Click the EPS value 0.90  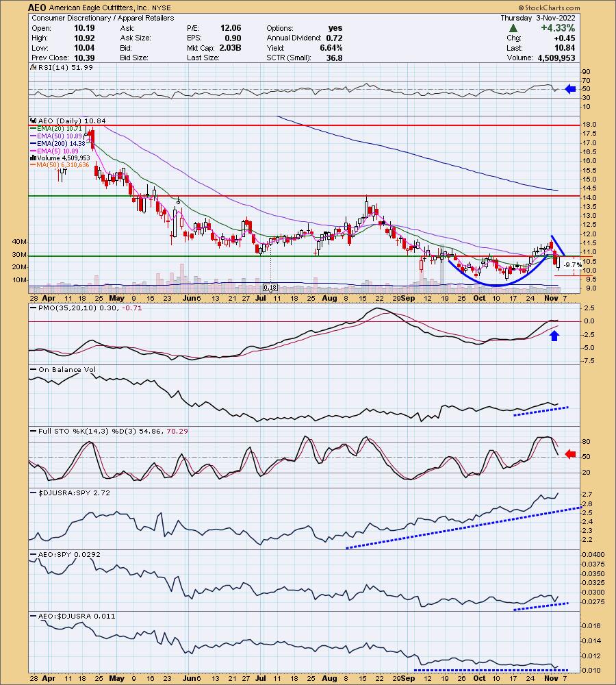233,38
